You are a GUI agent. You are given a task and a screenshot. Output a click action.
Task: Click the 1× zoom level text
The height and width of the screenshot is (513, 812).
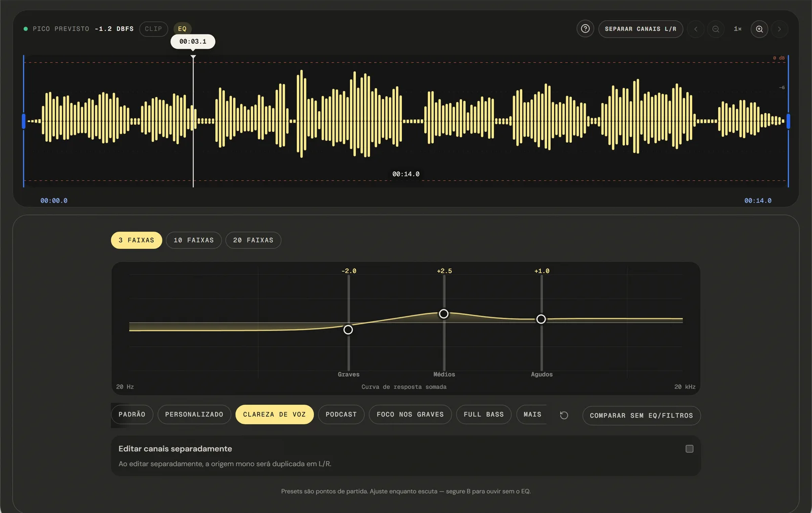pyautogui.click(x=737, y=29)
